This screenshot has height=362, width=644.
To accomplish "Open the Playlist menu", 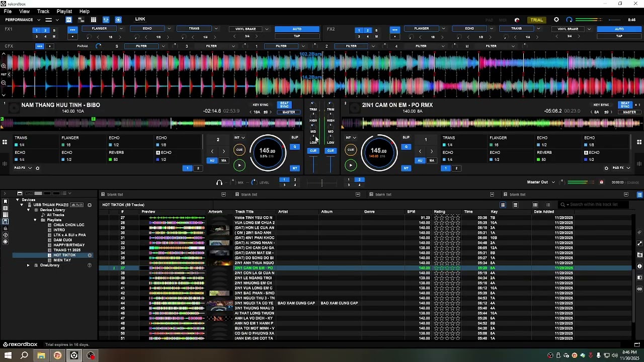I will click(x=64, y=11).
